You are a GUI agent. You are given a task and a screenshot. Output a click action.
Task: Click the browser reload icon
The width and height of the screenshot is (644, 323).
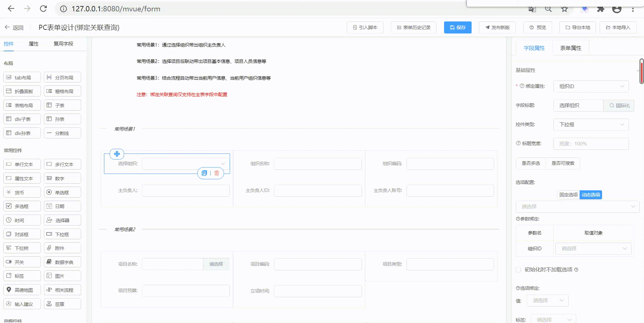tap(43, 9)
